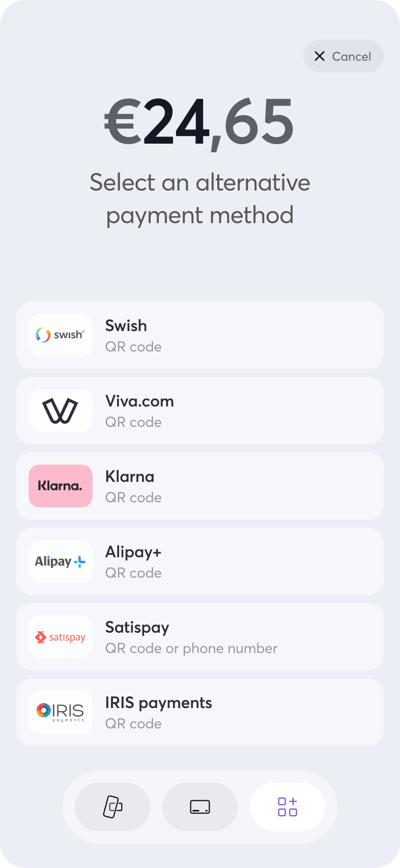Viewport: 400px width, 868px height.
Task: Switch to the card reader tab
Action: click(200, 807)
